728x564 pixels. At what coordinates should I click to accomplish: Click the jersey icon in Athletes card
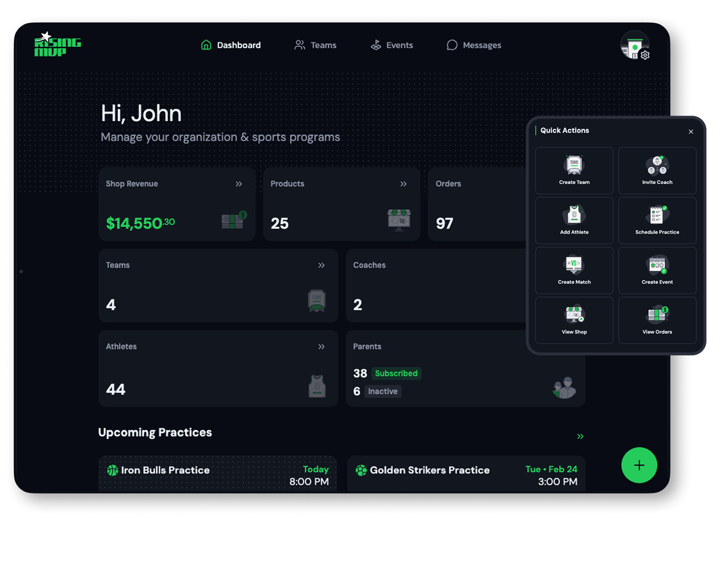pos(317,386)
